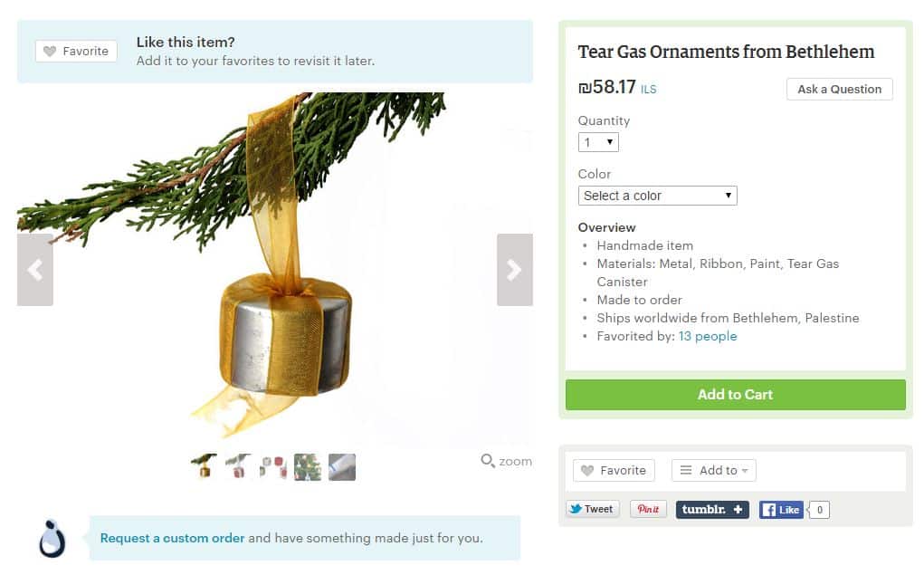Click the custom order droplet icon
The width and height of the screenshot is (924, 575).
tap(52, 539)
